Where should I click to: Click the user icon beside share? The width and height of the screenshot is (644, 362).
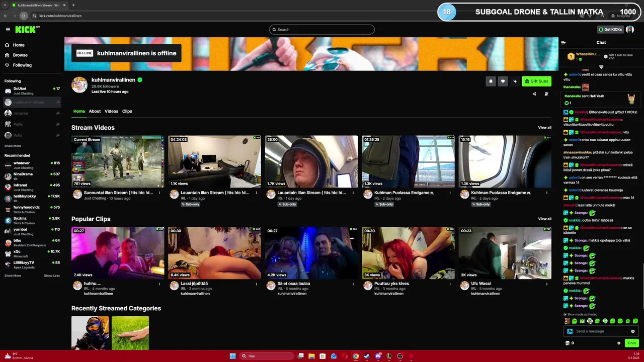click(546, 94)
